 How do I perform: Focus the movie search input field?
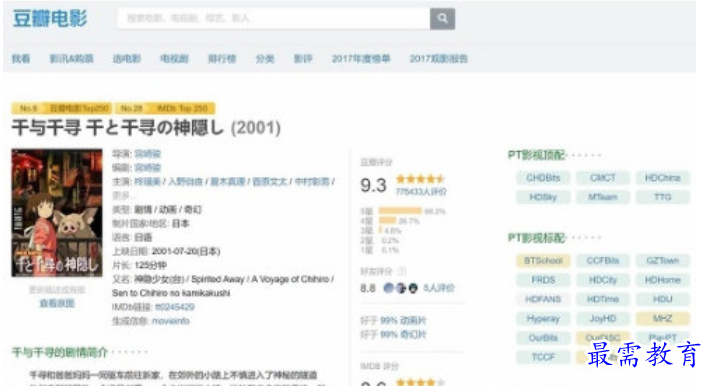click(x=274, y=19)
